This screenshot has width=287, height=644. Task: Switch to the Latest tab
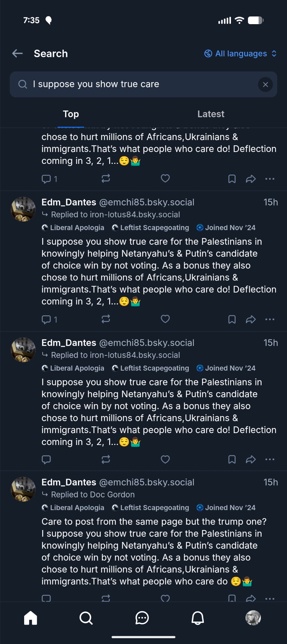tap(211, 114)
